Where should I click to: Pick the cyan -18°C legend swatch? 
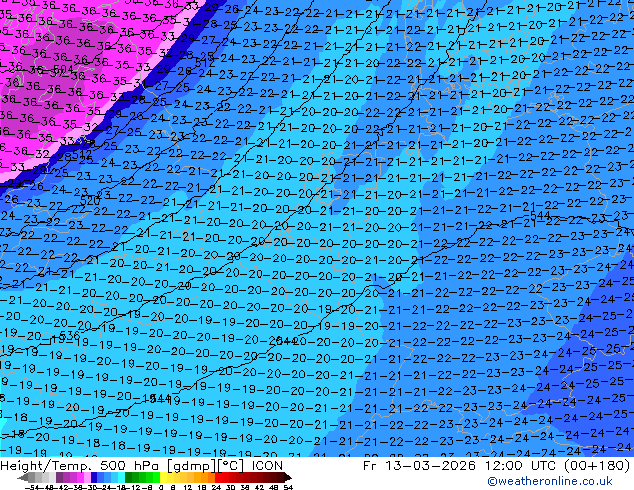click(121, 477)
